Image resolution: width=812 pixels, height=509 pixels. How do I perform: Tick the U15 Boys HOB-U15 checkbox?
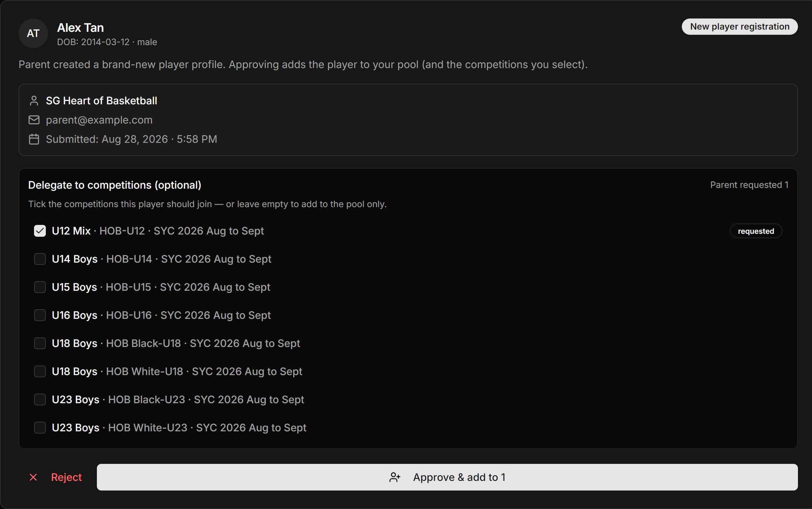(x=40, y=287)
